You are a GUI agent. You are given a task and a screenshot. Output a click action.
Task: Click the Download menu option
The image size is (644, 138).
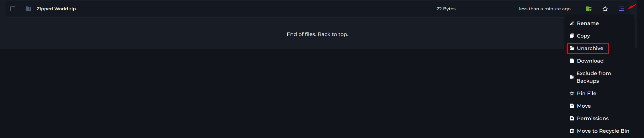tap(590, 61)
